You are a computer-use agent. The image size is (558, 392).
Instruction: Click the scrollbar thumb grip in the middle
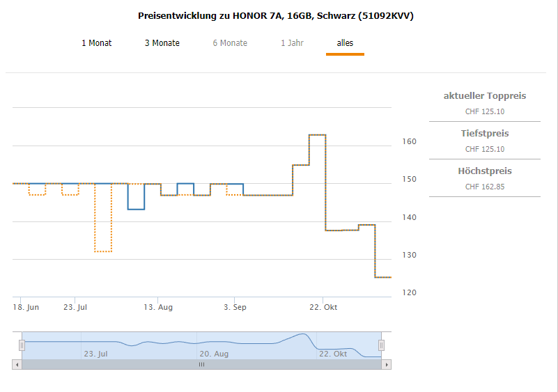(202, 364)
